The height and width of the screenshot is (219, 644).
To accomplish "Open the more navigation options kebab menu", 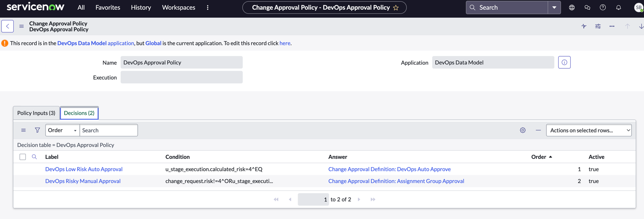I will [208, 7].
